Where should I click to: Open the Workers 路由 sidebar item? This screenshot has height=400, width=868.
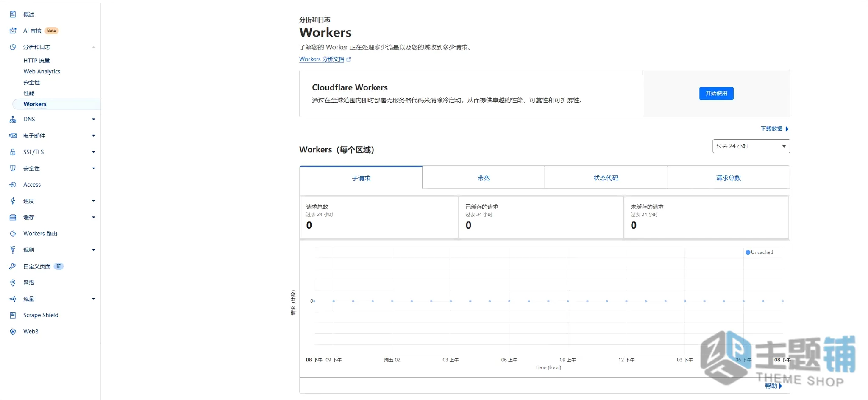(x=40, y=234)
